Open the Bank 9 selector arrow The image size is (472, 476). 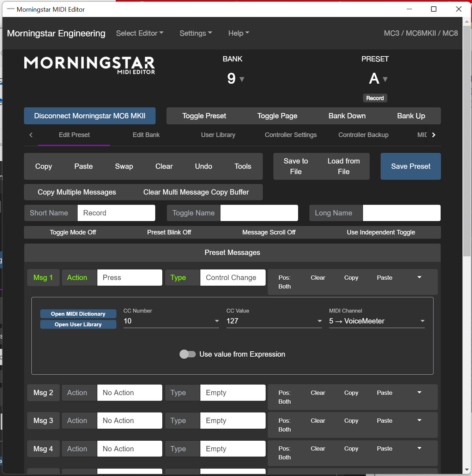point(242,79)
